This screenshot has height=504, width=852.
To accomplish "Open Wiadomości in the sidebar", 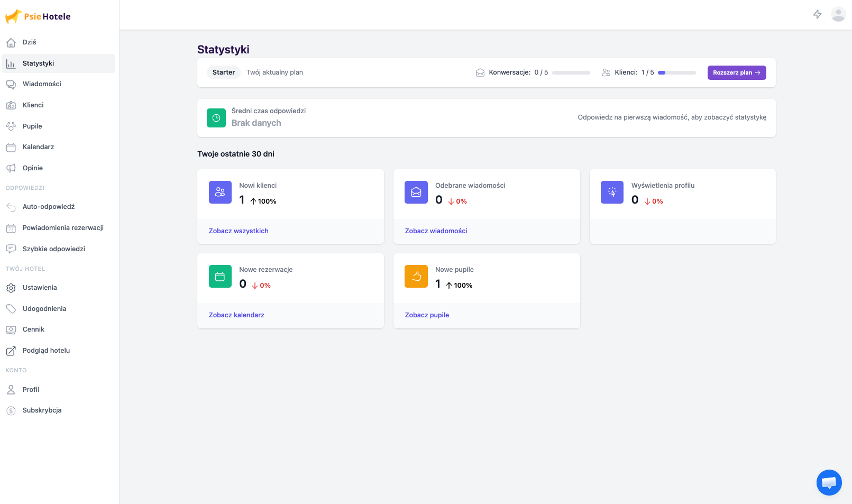I will pos(42,84).
